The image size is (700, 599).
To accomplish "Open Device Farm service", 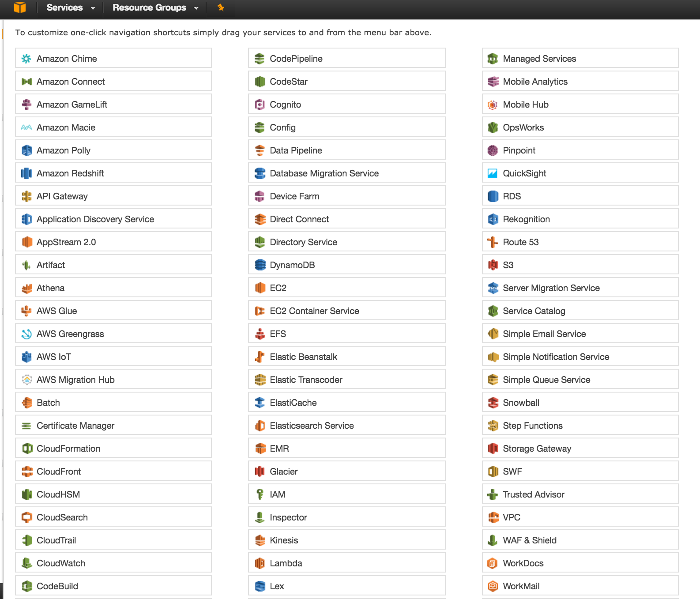I will coord(347,195).
